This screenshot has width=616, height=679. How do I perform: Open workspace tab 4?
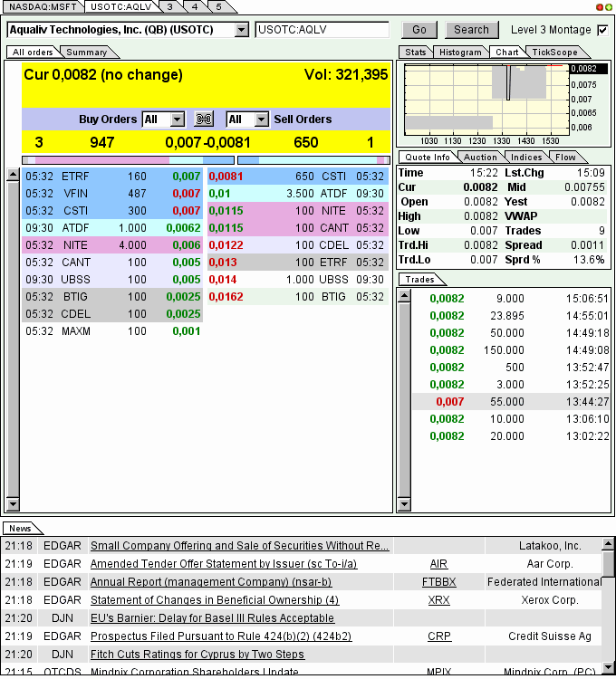tap(195, 7)
